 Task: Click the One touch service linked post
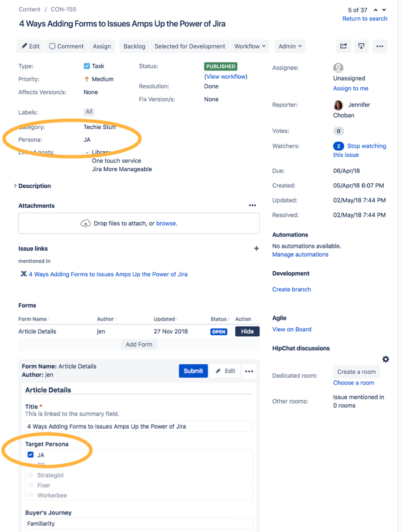(117, 161)
